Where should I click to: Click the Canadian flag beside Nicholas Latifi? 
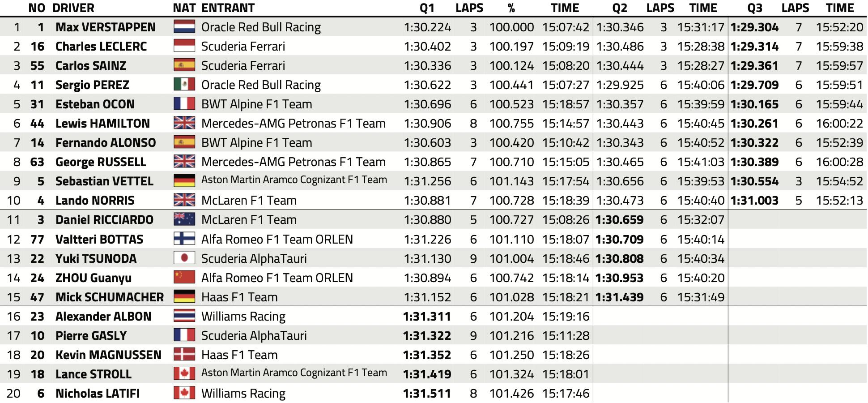pyautogui.click(x=184, y=393)
